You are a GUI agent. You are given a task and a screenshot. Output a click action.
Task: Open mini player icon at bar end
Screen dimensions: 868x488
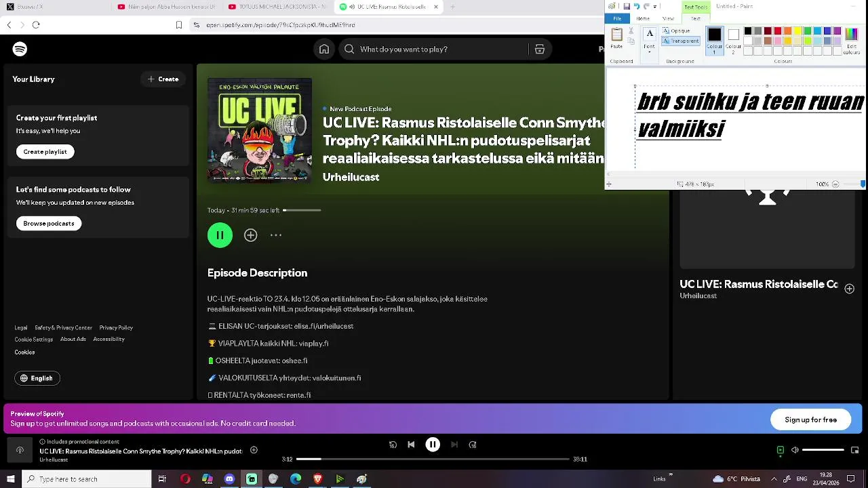point(854,450)
